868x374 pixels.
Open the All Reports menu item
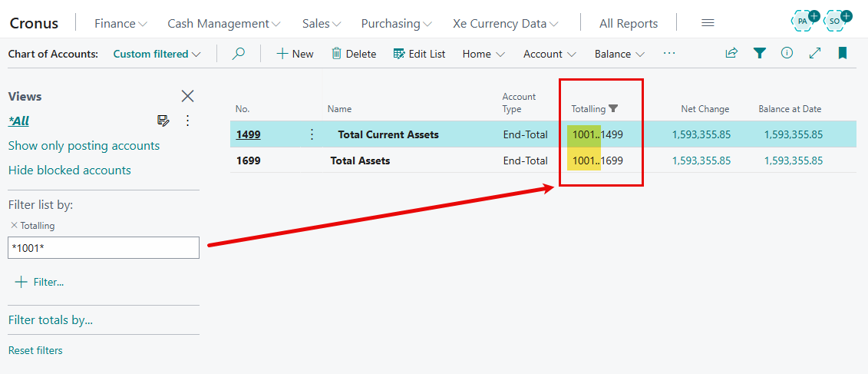pyautogui.click(x=629, y=24)
